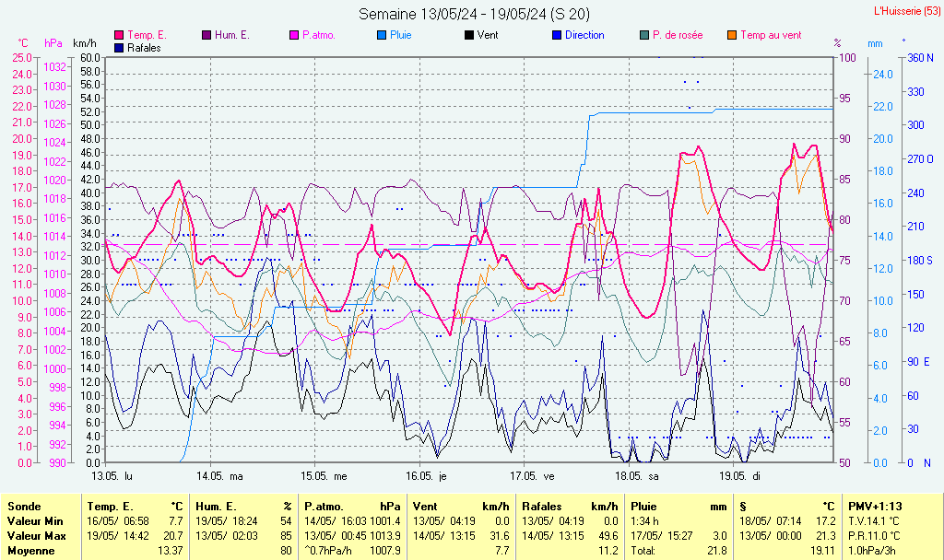Viewport: 944px width, 560px height.
Task: Click the blue Direction legend swatch
Action: pyautogui.click(x=557, y=36)
